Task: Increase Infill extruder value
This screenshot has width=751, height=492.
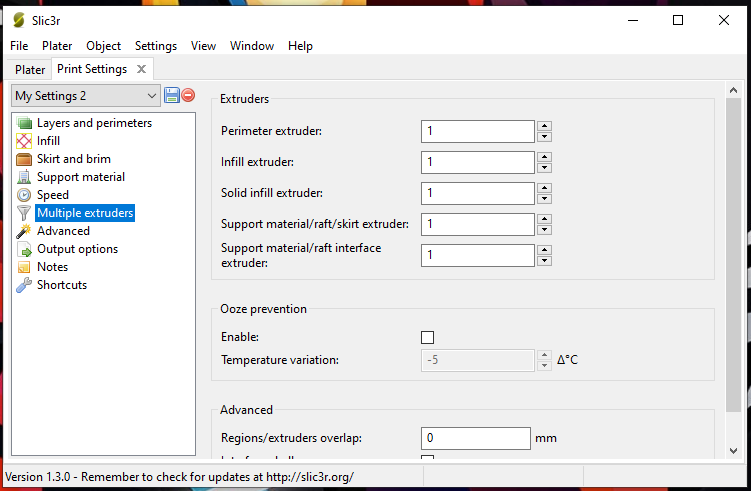Action: click(x=544, y=157)
